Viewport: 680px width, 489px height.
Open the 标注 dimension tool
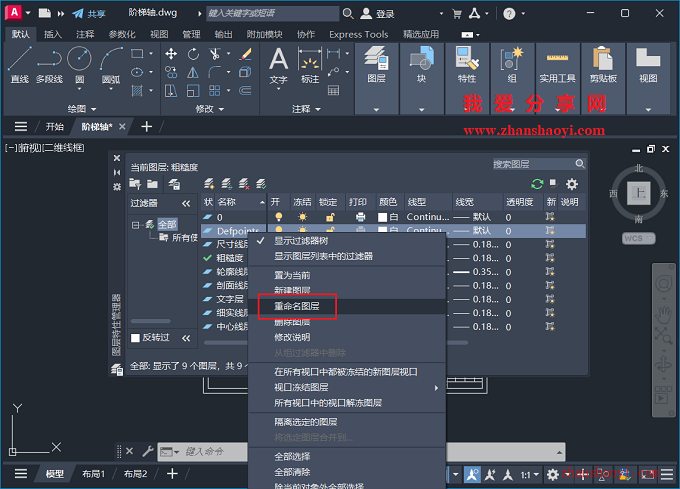point(310,66)
